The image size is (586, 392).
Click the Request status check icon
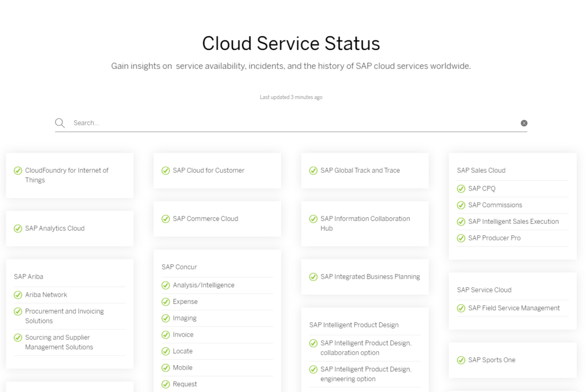pyautogui.click(x=165, y=384)
